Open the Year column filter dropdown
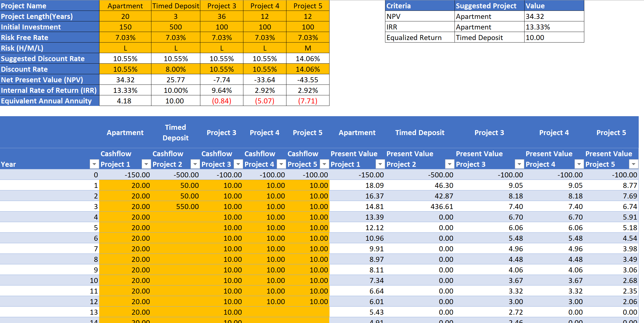644x323 pixels. (x=94, y=164)
